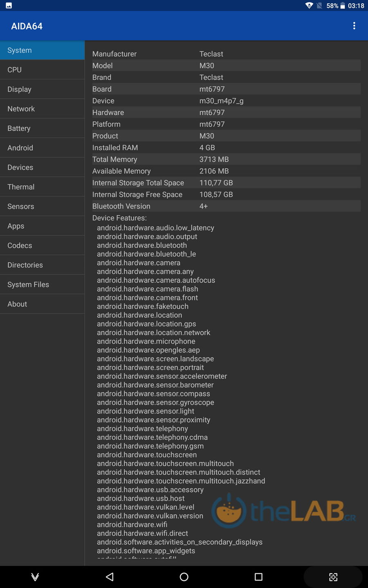Tap the Wi-Fi status icon
This screenshot has width=368, height=588.
pos(309,6)
